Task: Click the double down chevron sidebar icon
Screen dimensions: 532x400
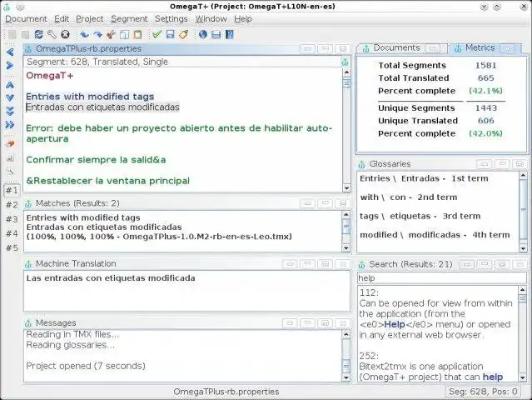Action: click(10, 111)
